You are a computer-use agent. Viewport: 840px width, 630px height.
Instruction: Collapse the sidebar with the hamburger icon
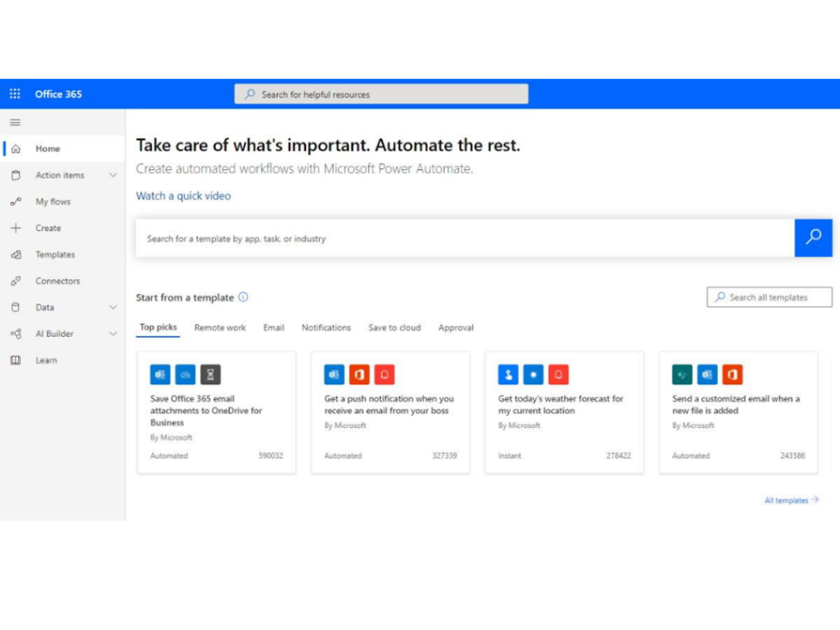(15, 123)
